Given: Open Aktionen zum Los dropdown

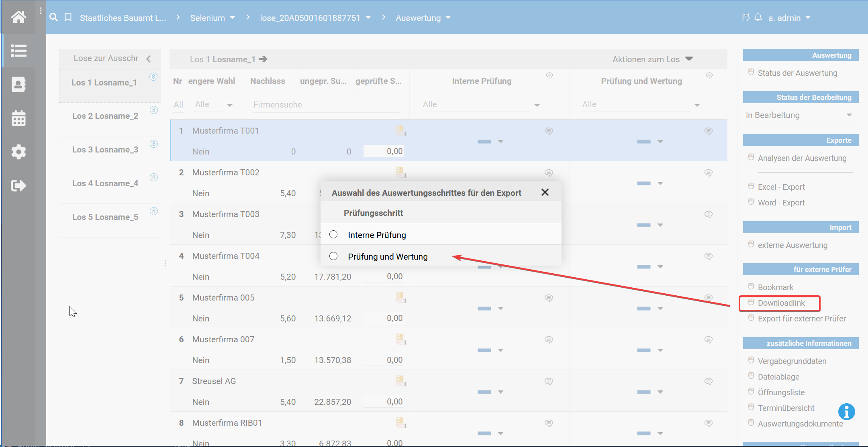Looking at the screenshot, I should point(653,59).
